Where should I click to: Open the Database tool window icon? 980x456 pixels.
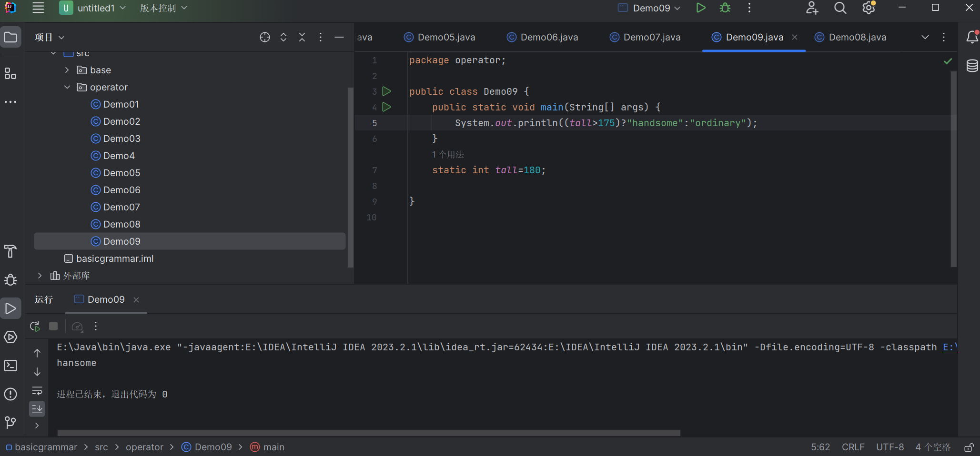pyautogui.click(x=972, y=66)
